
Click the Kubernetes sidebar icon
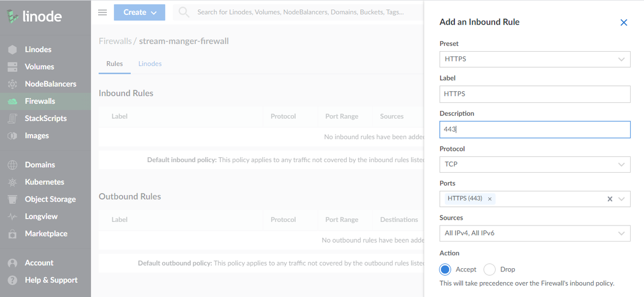[x=12, y=182]
